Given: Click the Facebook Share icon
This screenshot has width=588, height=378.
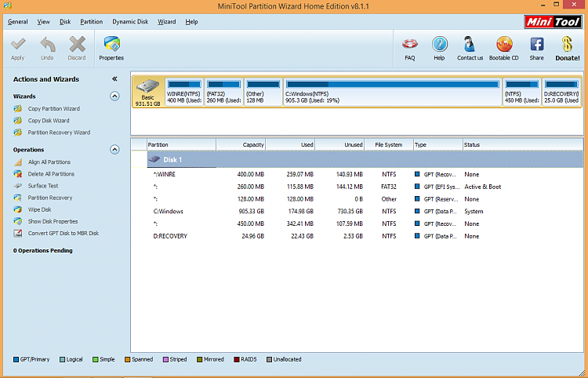Looking at the screenshot, I should tap(536, 44).
